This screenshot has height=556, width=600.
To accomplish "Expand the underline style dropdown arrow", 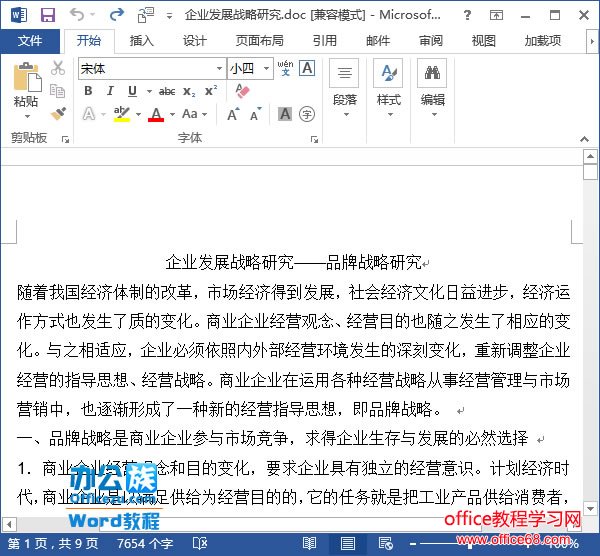I will tap(149, 91).
